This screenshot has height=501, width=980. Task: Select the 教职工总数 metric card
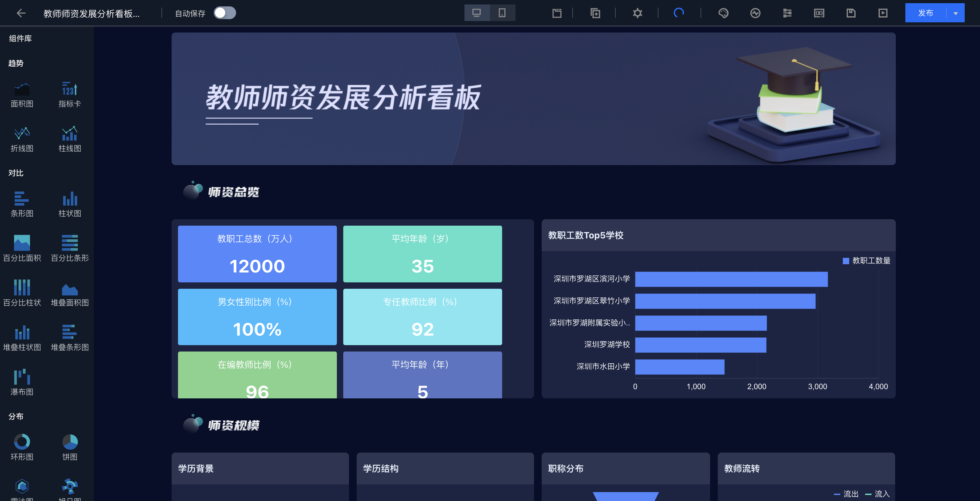pyautogui.click(x=257, y=254)
